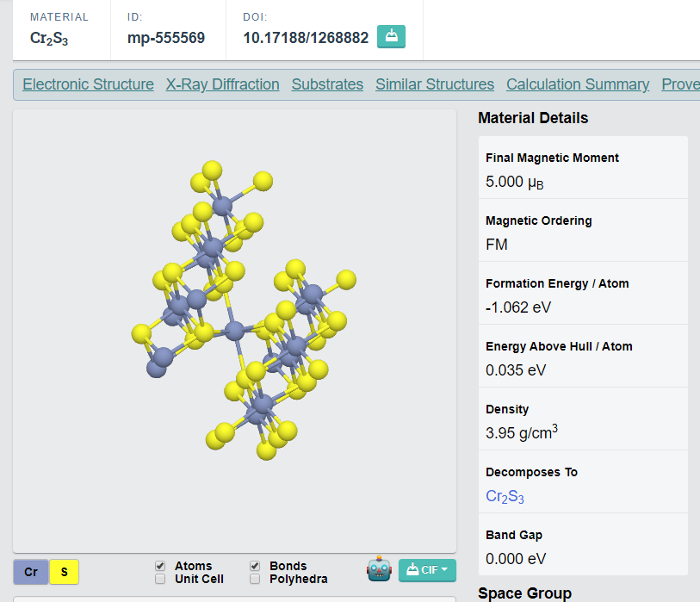The image size is (700, 602).
Task: Click the DOI number 10.17188/1268882
Action: coord(306,38)
